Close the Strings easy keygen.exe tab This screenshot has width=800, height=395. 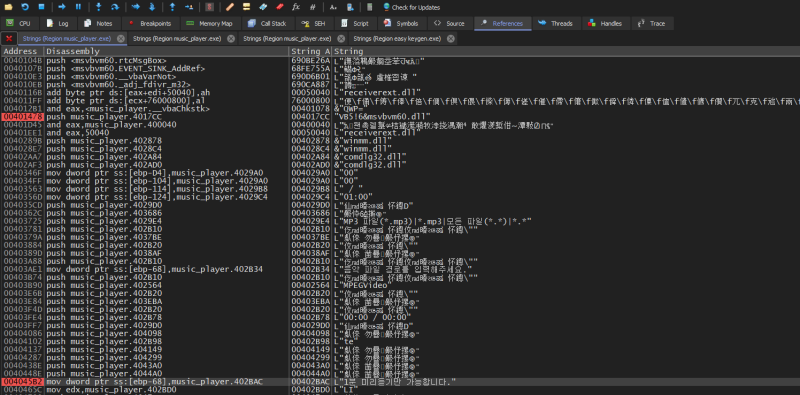451,39
